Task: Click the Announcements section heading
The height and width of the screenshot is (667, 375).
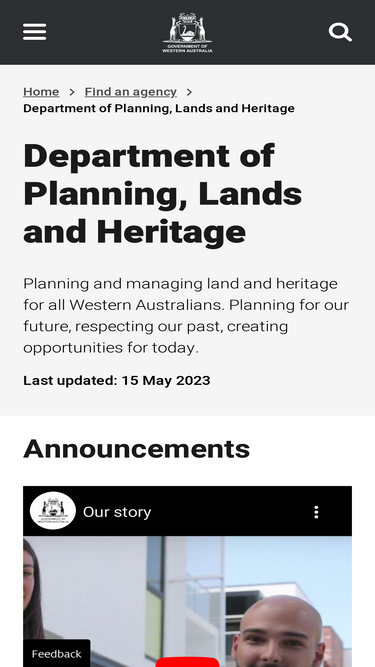Action: tap(136, 449)
